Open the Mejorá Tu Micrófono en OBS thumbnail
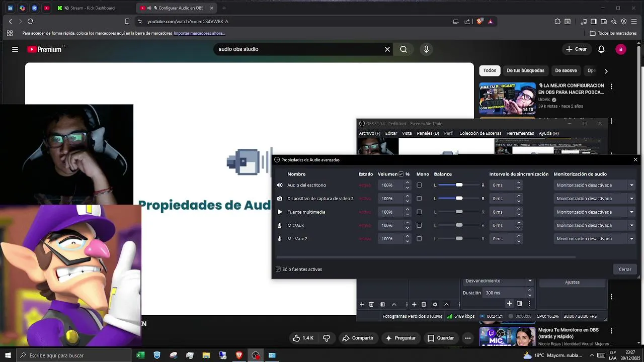The image size is (644, 362). (507, 337)
